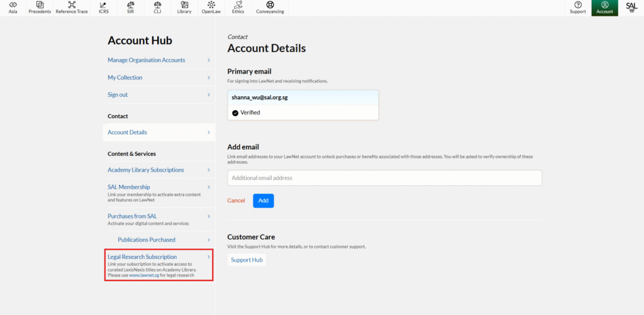Open the Reference Trace tool icon
Screen dimensions: 644x315
click(72, 5)
